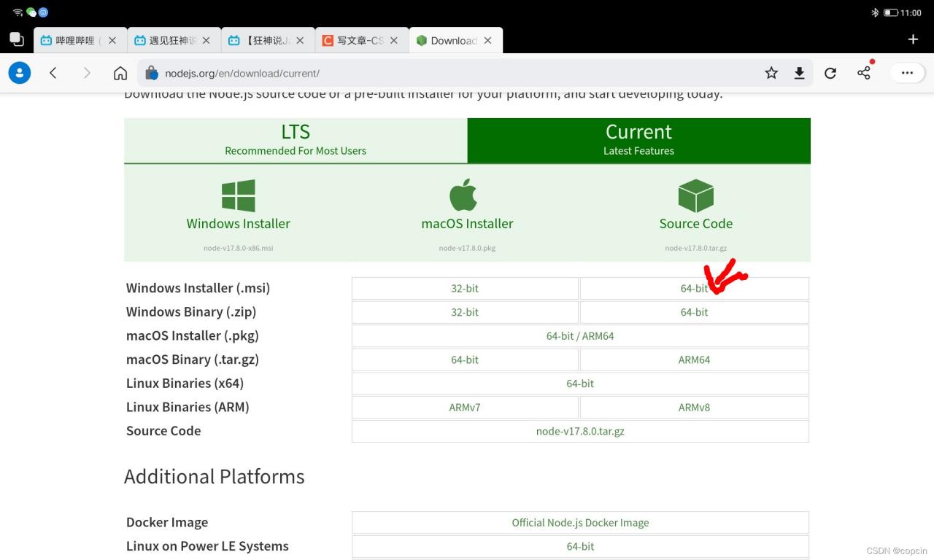Viewport: 934px width, 560px height.
Task: Click the 'Additional Platforms' heading
Action: tap(215, 477)
